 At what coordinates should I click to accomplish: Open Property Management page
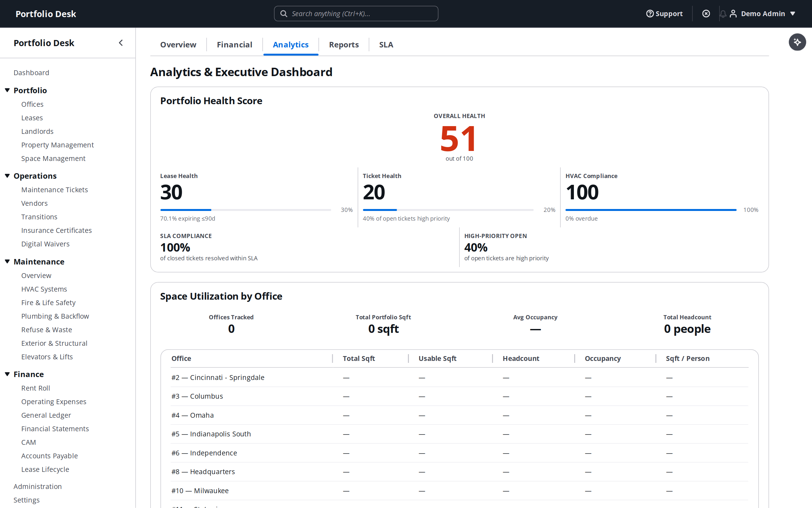[x=57, y=145]
